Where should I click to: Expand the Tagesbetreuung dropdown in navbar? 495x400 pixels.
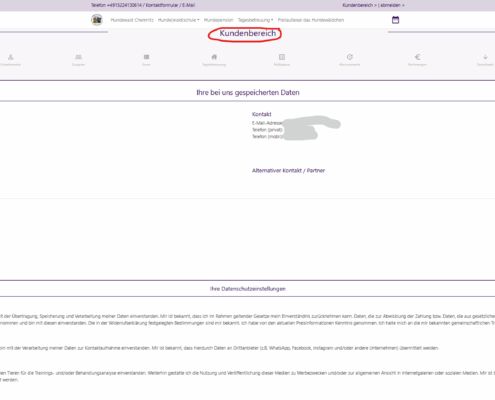point(255,20)
